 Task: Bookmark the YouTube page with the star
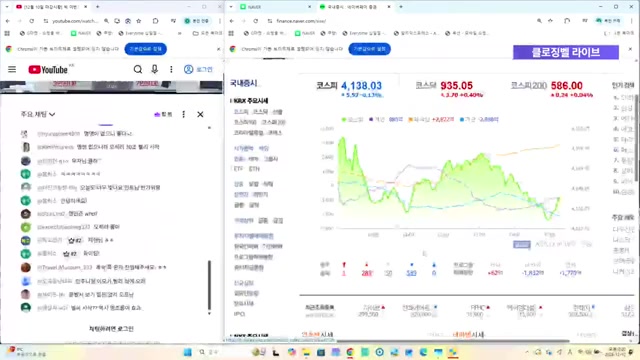click(x=139, y=20)
